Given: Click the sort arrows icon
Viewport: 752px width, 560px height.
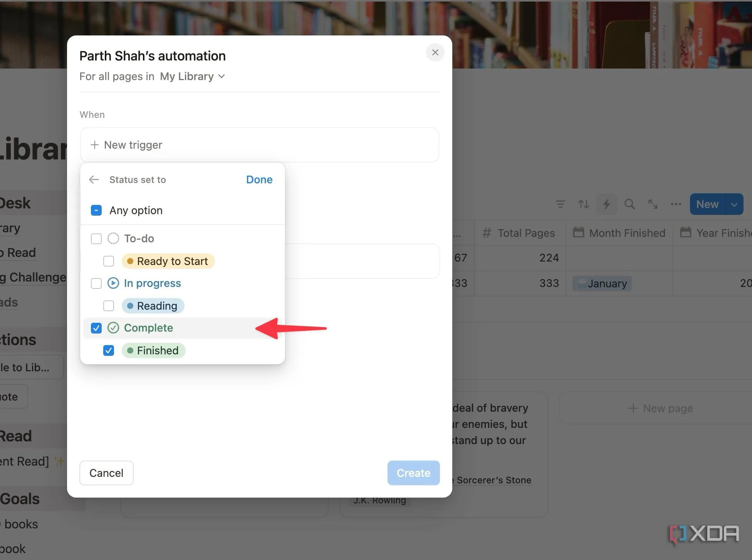Looking at the screenshot, I should tap(583, 204).
